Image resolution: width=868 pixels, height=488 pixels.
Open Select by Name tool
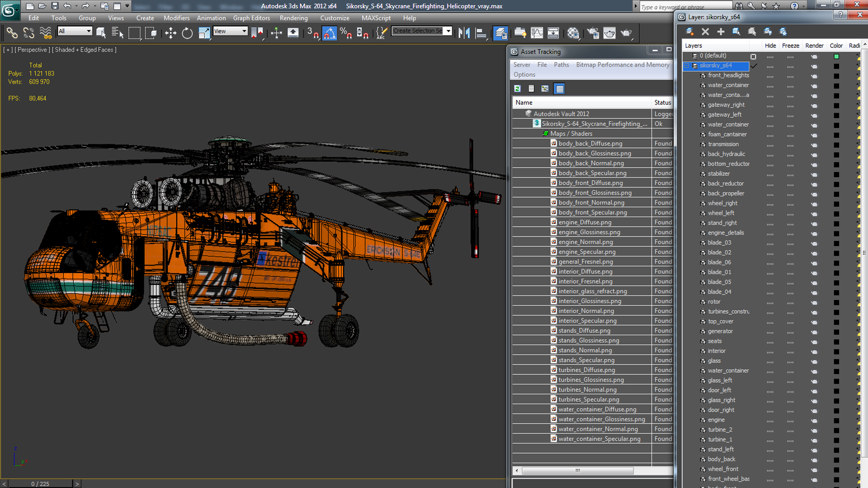(118, 33)
